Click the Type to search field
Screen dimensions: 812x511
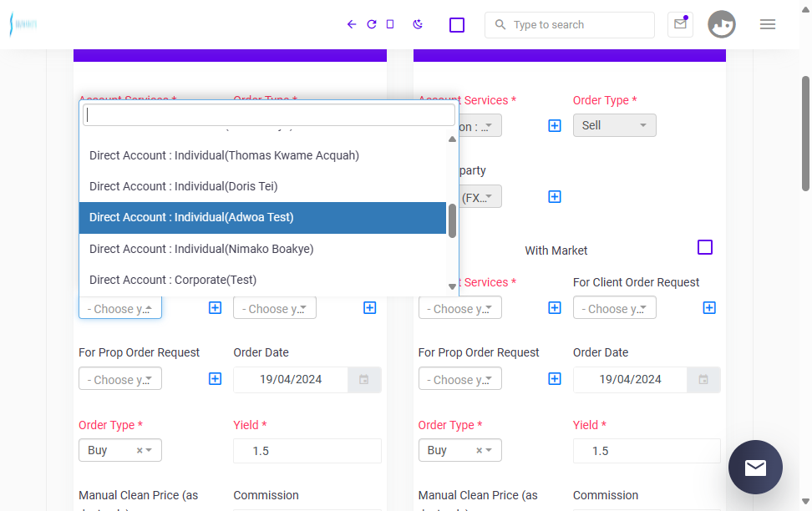(570, 25)
